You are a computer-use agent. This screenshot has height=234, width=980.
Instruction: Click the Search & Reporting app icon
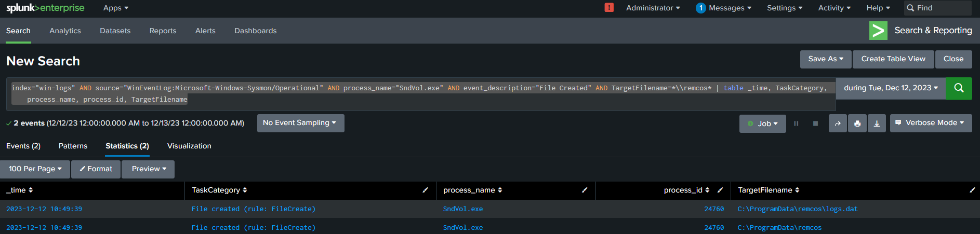pos(878,31)
